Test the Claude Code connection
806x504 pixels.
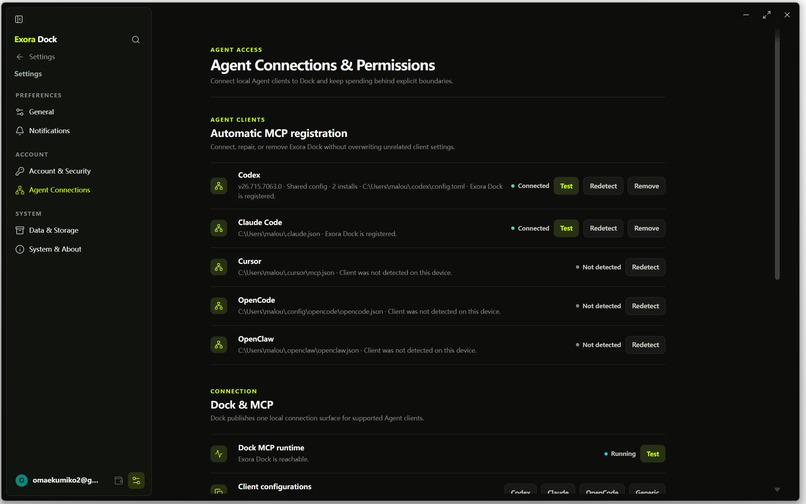(566, 228)
